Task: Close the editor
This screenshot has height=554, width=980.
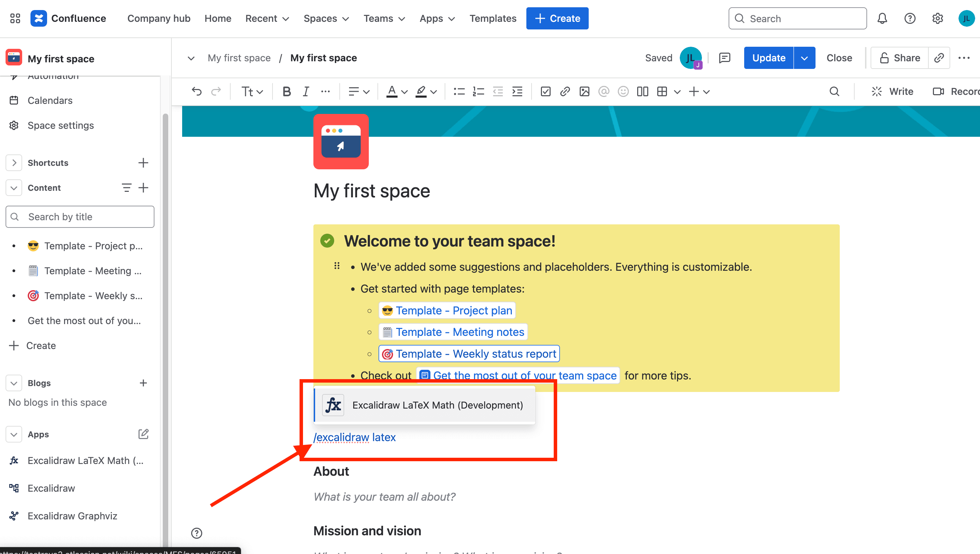Action: (x=839, y=58)
